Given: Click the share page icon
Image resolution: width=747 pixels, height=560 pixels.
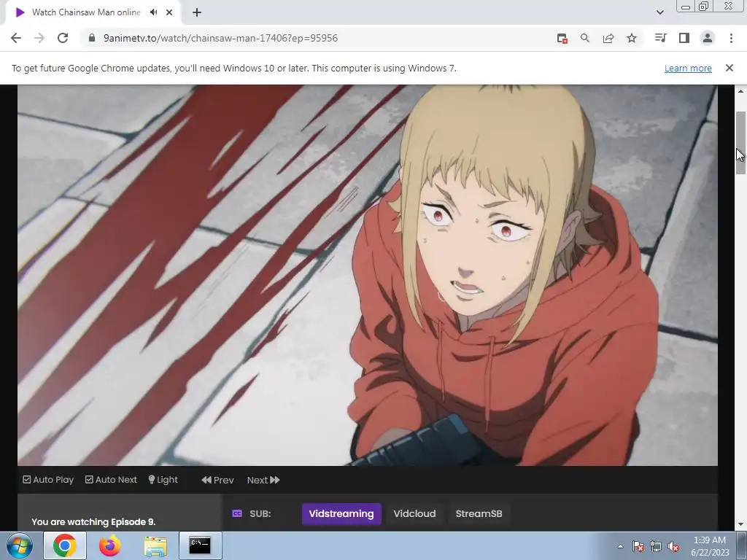Looking at the screenshot, I should (608, 38).
